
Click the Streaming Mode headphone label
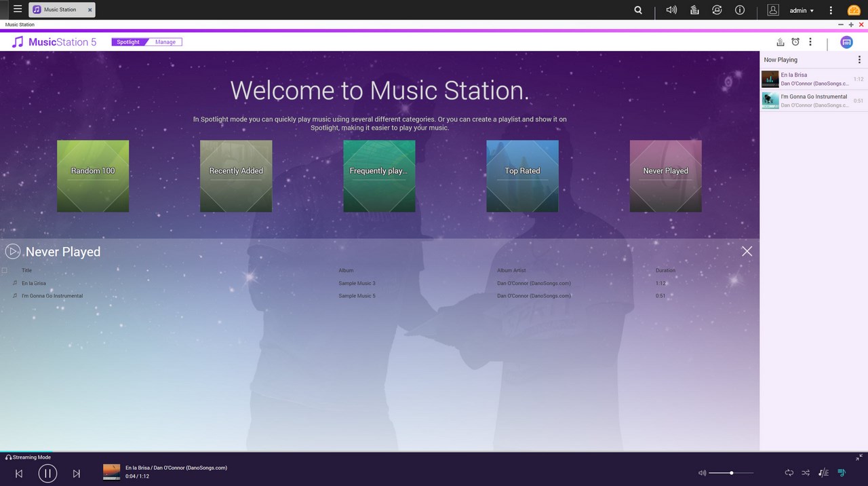click(28, 457)
